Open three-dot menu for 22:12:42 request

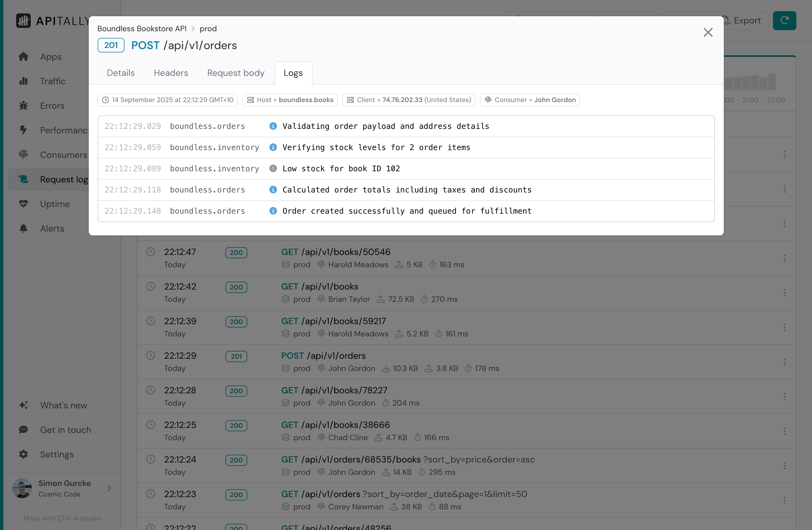784,293
